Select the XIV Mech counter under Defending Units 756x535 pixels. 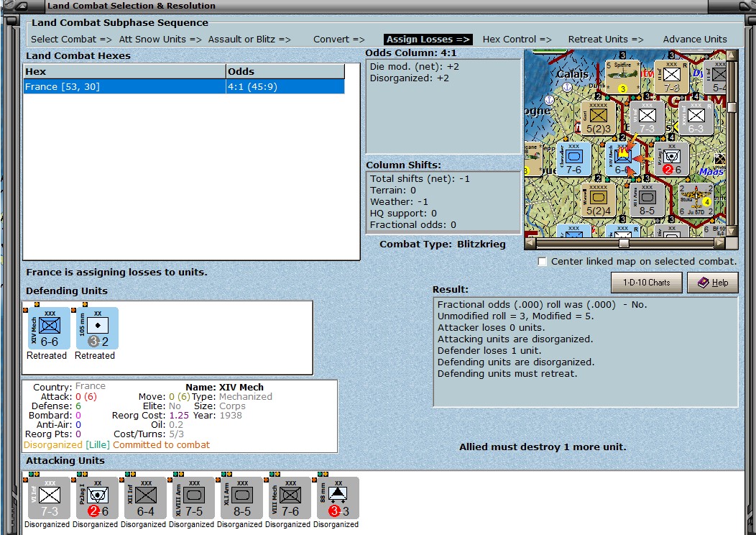coord(49,329)
